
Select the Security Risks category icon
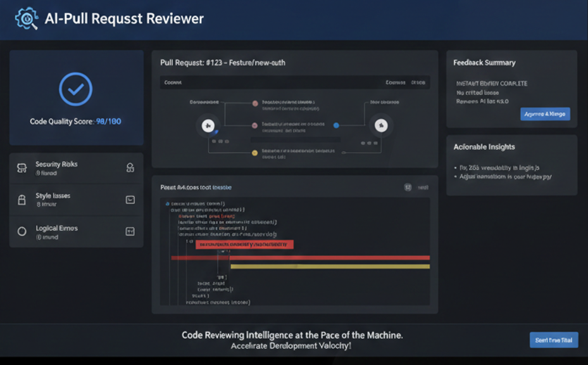[x=22, y=168]
